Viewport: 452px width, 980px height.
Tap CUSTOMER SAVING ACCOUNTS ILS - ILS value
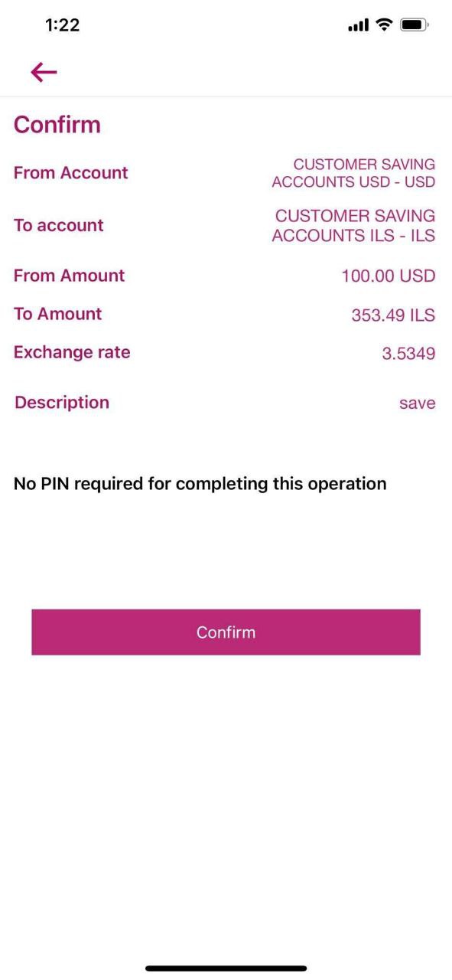353,226
